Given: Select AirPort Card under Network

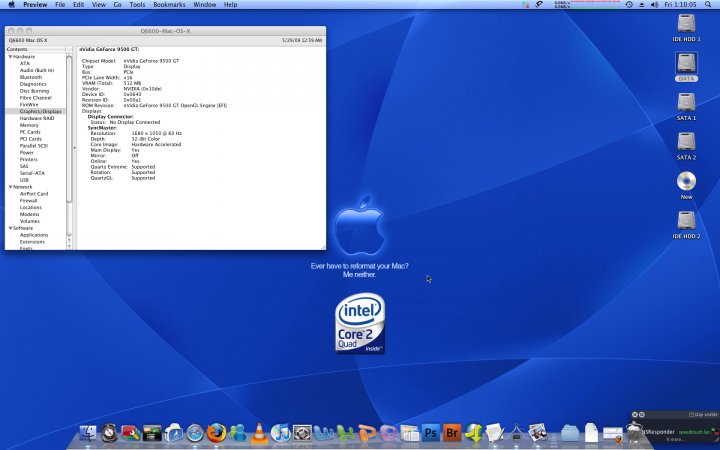Looking at the screenshot, I should click(34, 194).
